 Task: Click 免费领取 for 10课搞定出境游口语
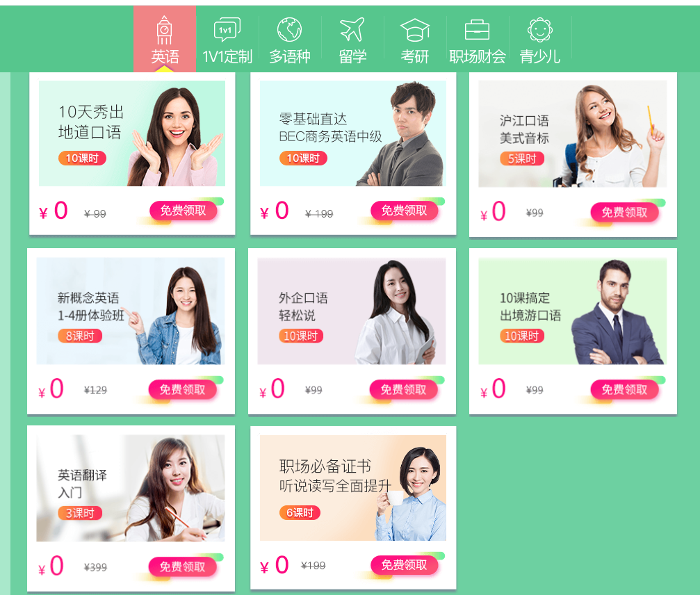(x=624, y=390)
